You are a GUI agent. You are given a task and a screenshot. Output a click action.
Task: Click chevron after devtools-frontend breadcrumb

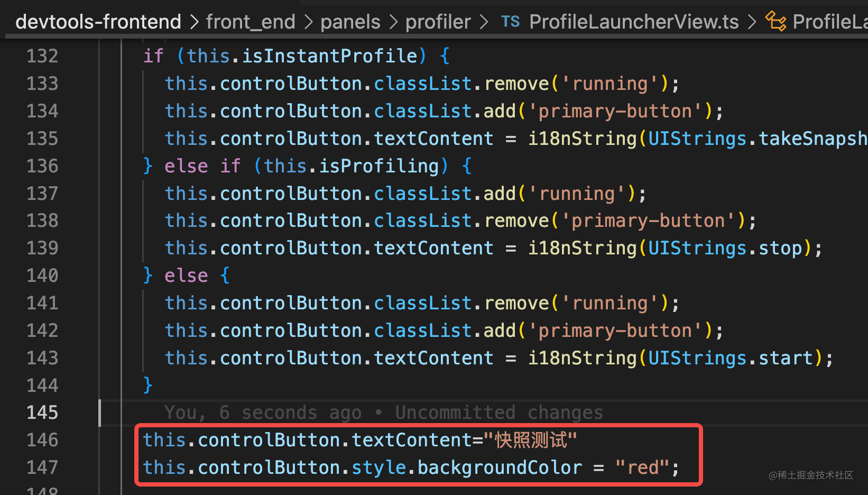coord(194,22)
